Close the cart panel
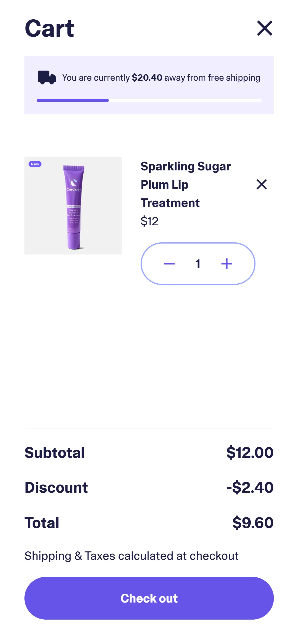Viewport: 298px width, 644px height. [265, 28]
